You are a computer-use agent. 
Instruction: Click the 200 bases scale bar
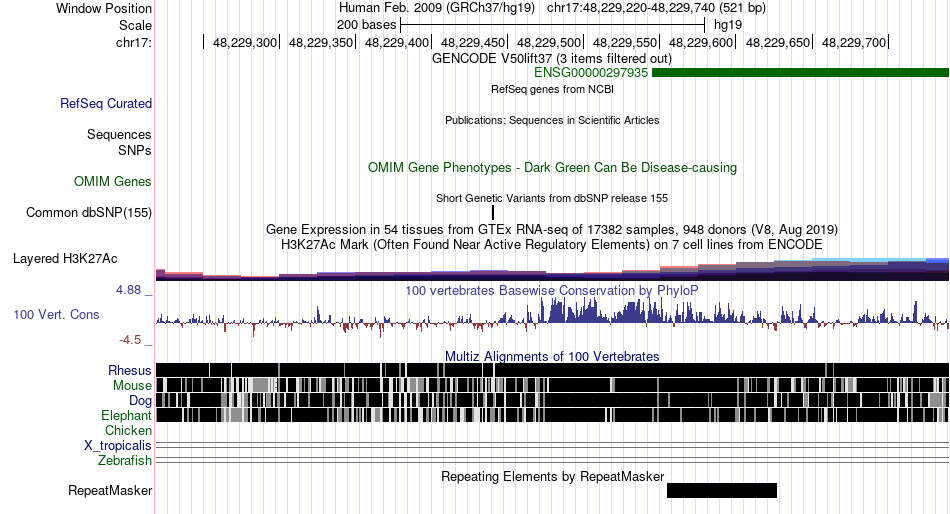pyautogui.click(x=553, y=25)
